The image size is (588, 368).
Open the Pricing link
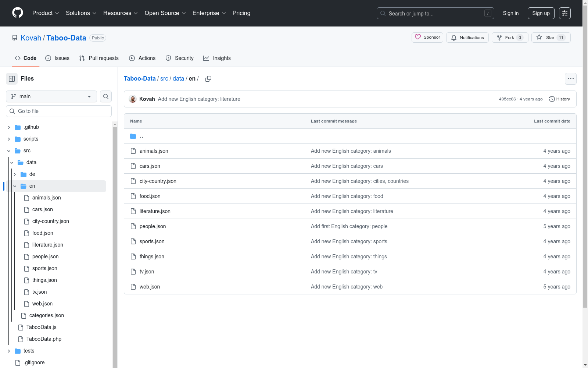coord(241,13)
